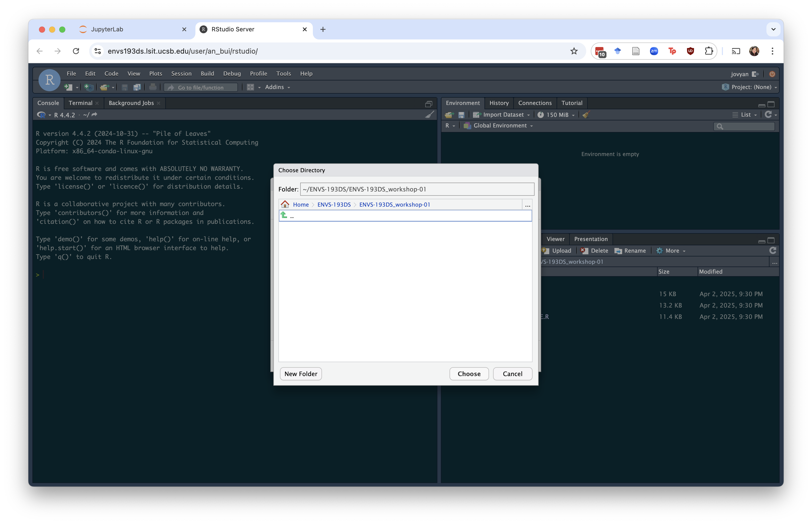The width and height of the screenshot is (812, 524).
Task: Click the New File icon in toolbar
Action: click(68, 88)
